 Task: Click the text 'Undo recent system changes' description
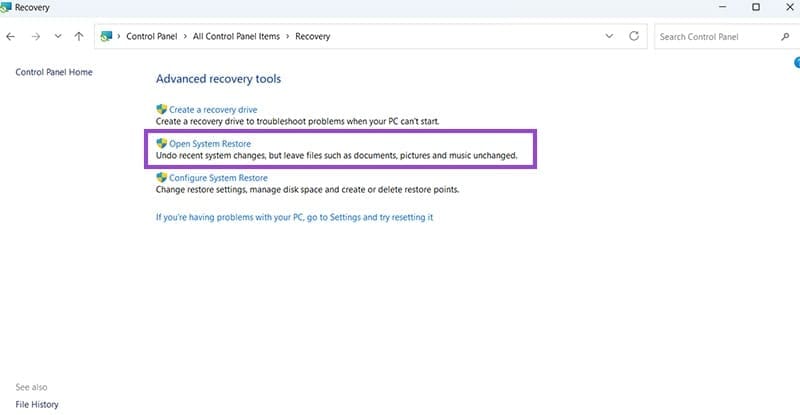336,155
